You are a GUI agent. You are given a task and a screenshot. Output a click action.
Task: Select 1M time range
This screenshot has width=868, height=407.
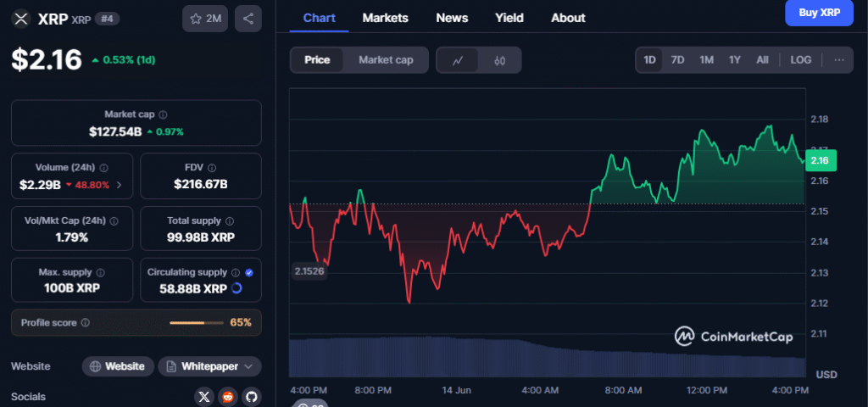pos(706,60)
